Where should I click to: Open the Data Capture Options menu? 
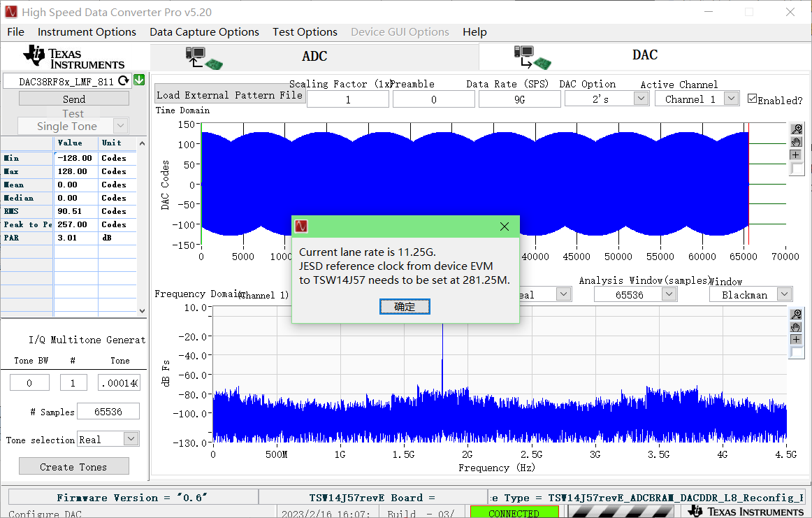coord(204,32)
